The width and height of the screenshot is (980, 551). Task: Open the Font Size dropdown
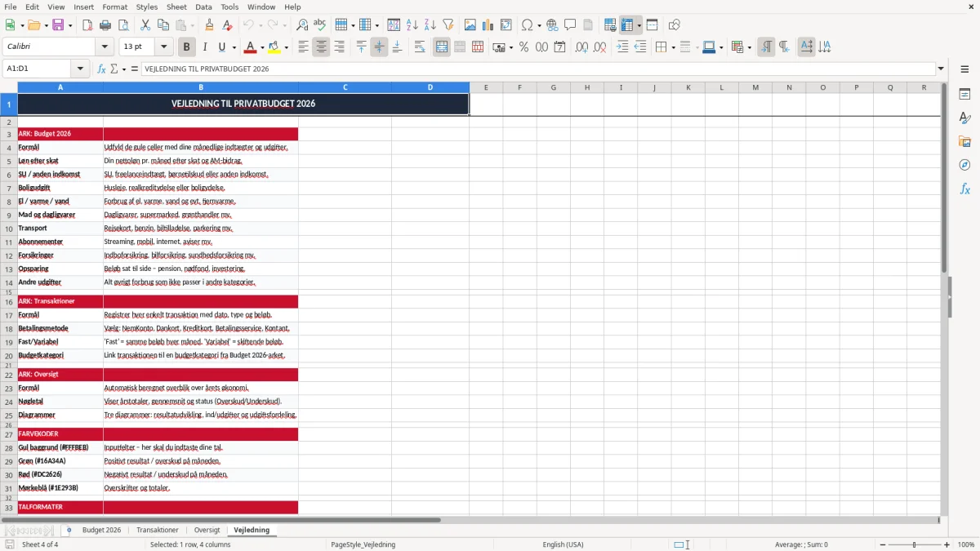click(164, 47)
